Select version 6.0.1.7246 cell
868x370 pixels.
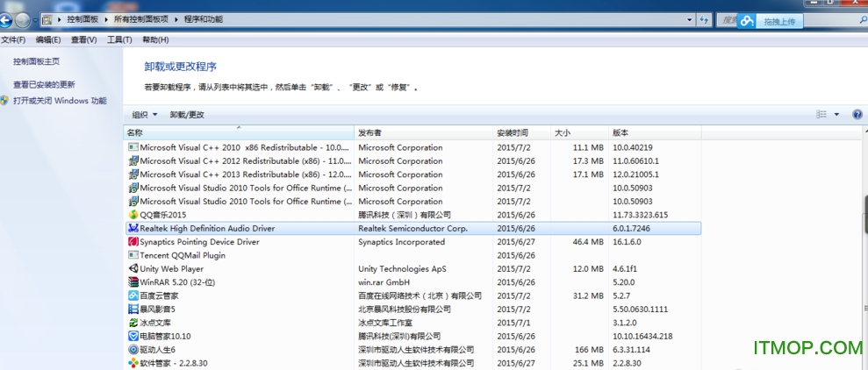pyautogui.click(x=631, y=229)
